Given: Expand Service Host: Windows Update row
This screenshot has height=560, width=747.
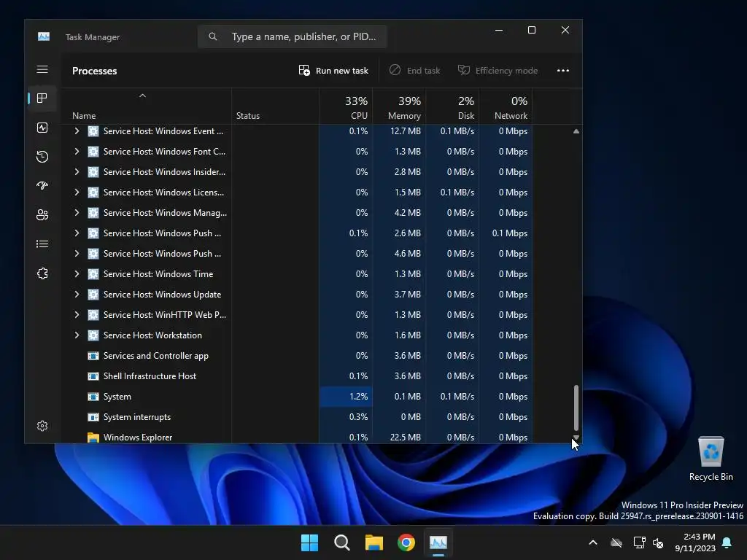Looking at the screenshot, I should pos(77,295).
